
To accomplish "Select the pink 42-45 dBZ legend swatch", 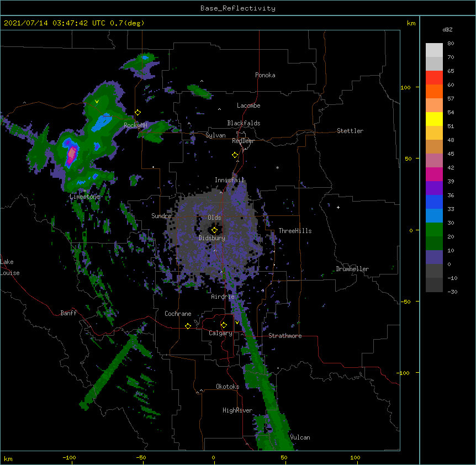I will point(434,161).
